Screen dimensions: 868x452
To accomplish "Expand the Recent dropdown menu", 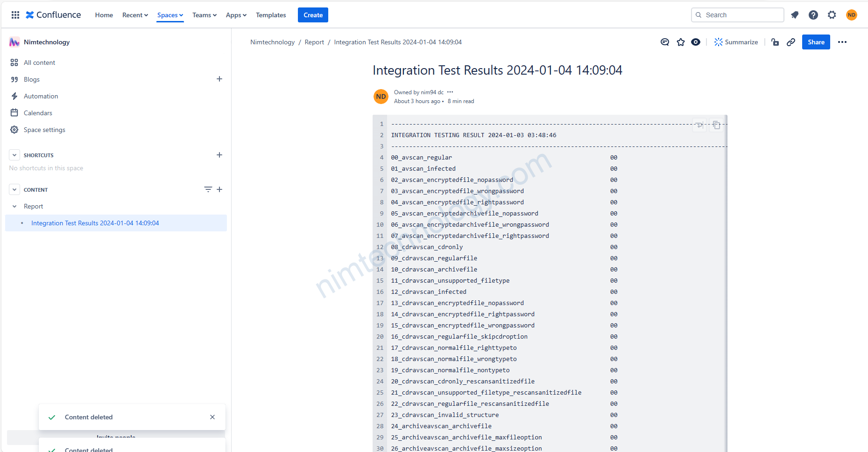I will click(x=135, y=15).
